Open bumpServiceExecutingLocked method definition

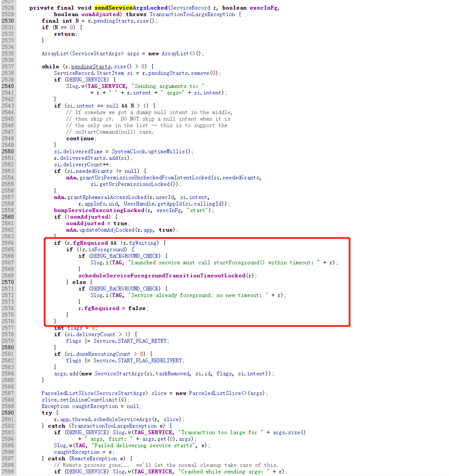coord(99,210)
